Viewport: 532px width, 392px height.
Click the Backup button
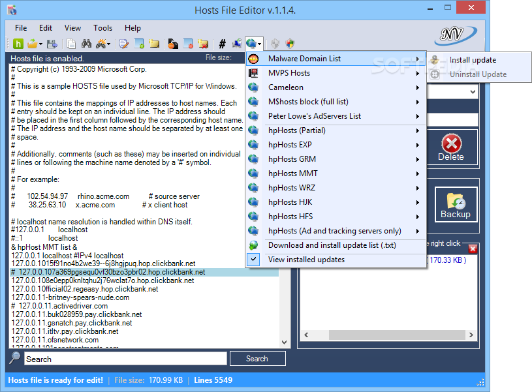[x=456, y=204]
